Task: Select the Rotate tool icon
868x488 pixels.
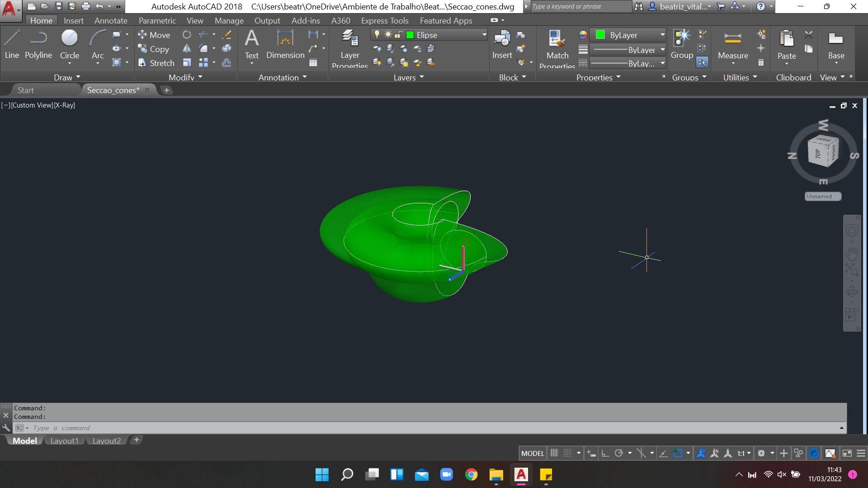Action: click(x=187, y=34)
